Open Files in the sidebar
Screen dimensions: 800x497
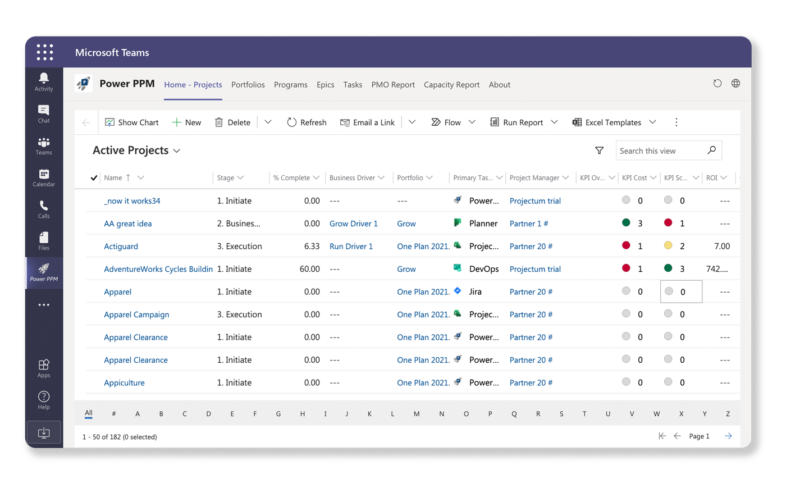tap(44, 241)
